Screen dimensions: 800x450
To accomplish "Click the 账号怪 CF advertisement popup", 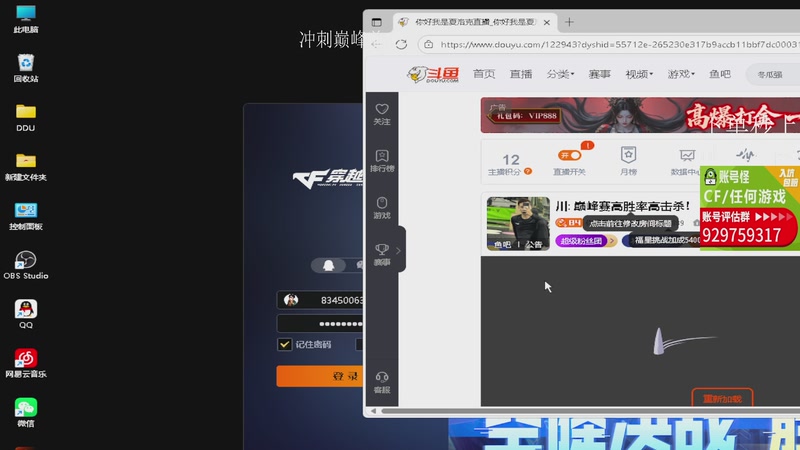I will pos(749,207).
